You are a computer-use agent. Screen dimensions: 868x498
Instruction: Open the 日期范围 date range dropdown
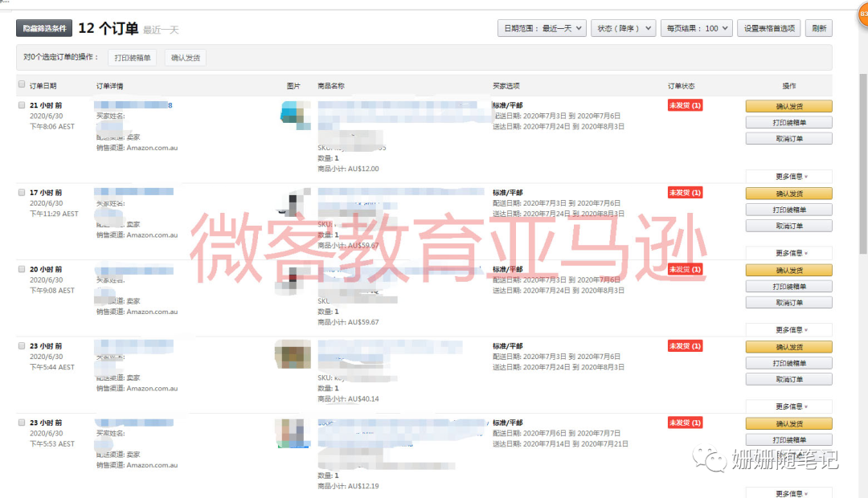coord(542,29)
